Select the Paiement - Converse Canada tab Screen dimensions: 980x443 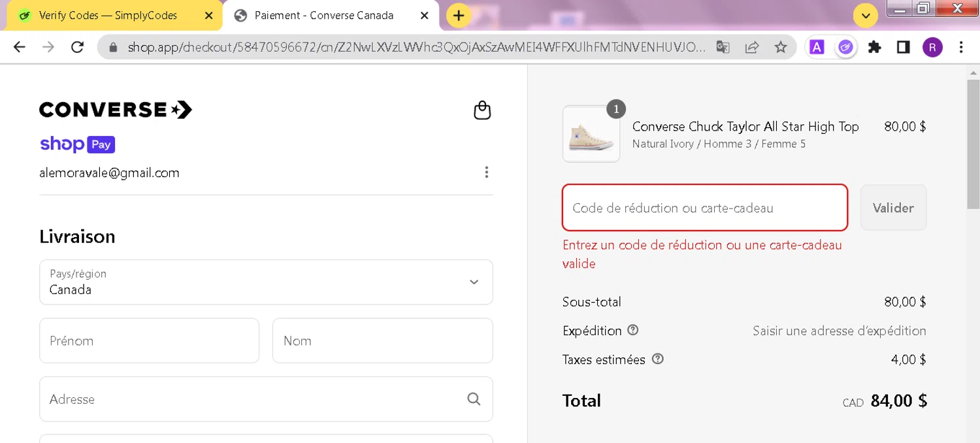coord(331,16)
